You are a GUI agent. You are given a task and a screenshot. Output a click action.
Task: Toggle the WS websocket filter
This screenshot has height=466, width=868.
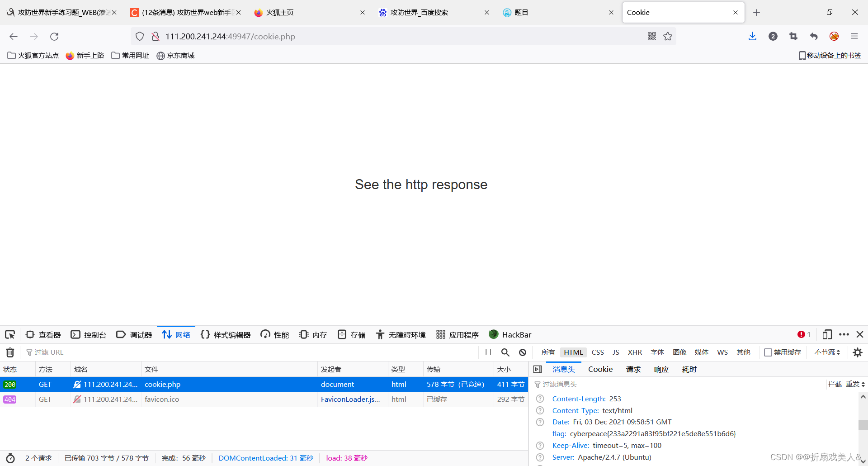(x=722, y=352)
